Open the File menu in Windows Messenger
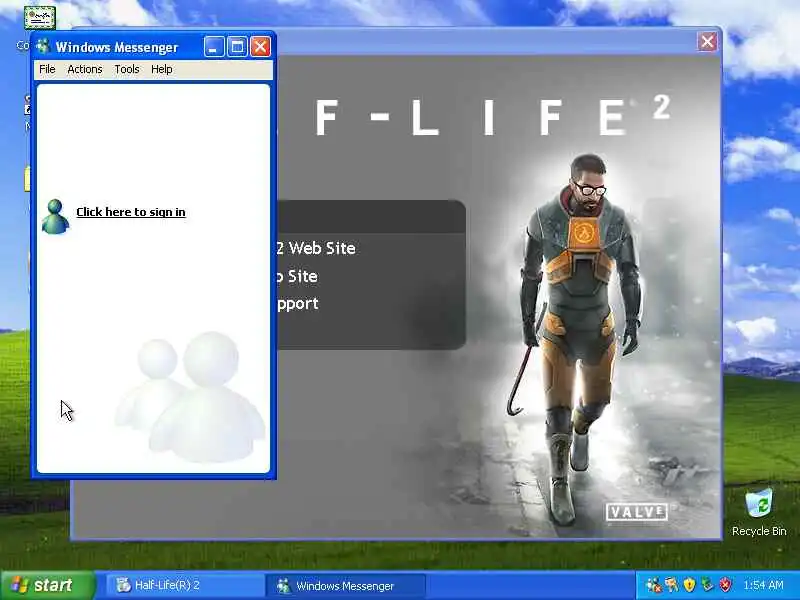Viewport: 800px width, 600px height. coord(47,69)
